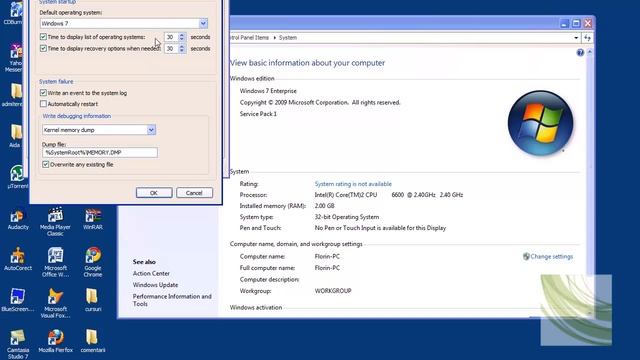640x360 pixels.
Task: Uncheck Write an event to the system log
Action: coord(43,93)
